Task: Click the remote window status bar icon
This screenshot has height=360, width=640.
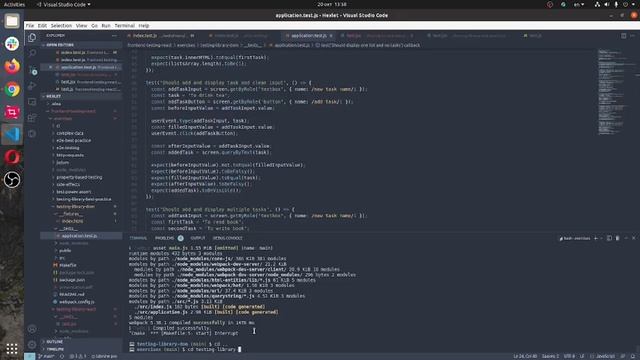Action: 29,356
